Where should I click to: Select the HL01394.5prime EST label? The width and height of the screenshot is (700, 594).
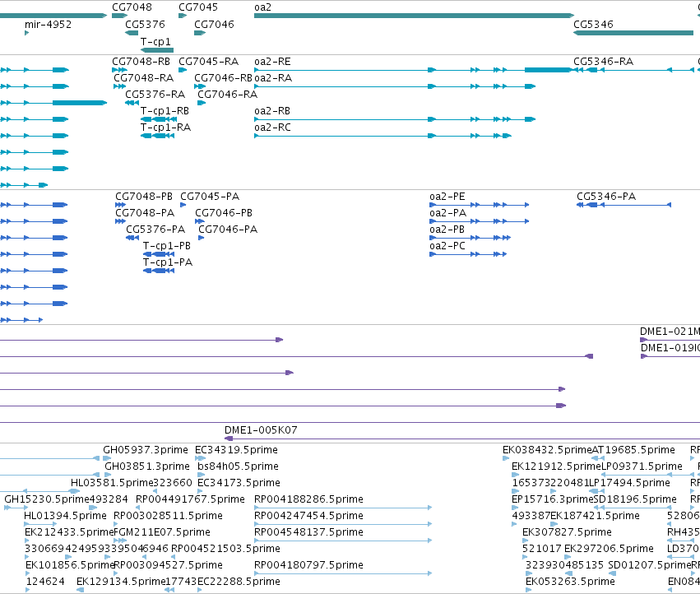pos(65,516)
